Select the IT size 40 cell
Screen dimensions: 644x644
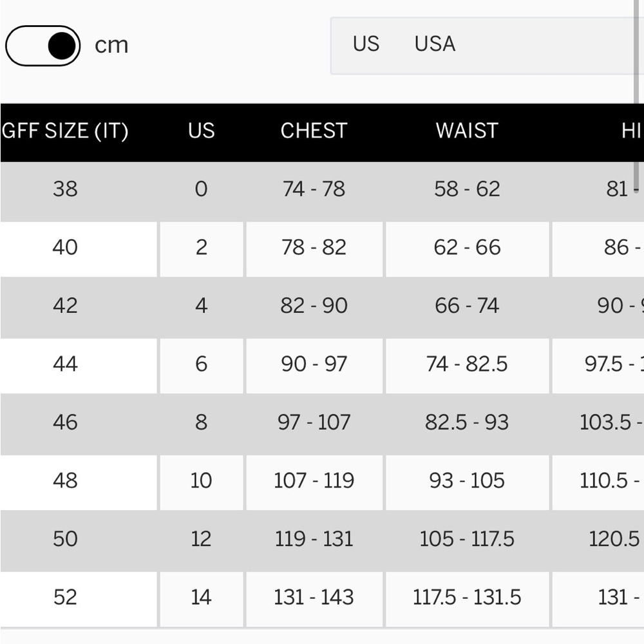[65, 248]
